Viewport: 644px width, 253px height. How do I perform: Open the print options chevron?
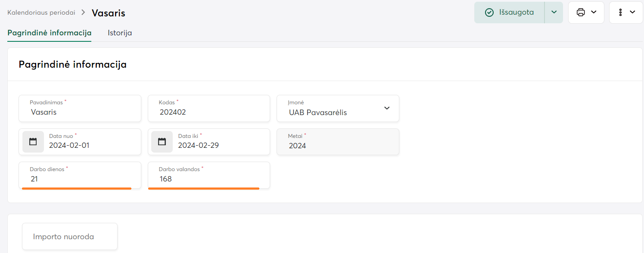[x=594, y=12]
